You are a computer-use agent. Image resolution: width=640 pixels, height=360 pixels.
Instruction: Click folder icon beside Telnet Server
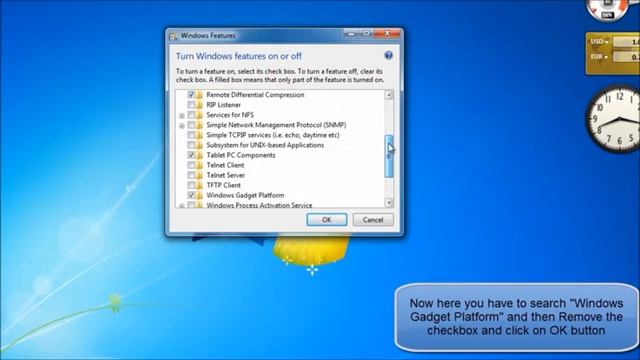pos(199,175)
